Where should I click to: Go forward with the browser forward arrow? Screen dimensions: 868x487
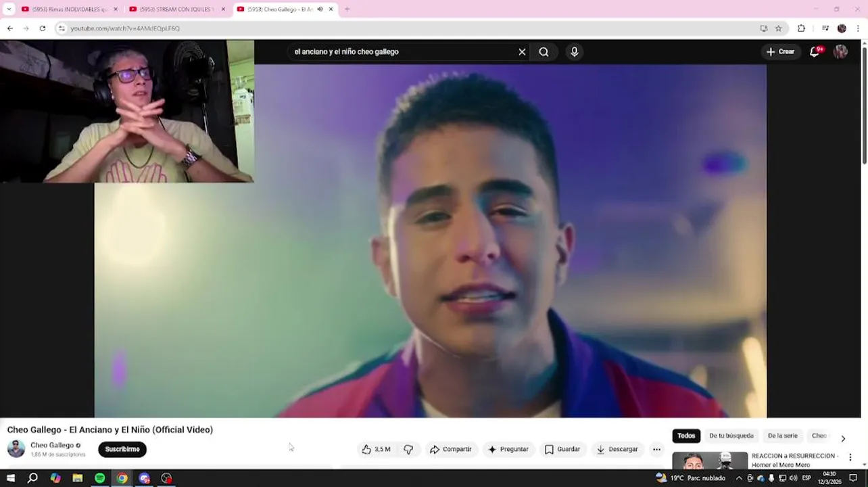pos(26,28)
